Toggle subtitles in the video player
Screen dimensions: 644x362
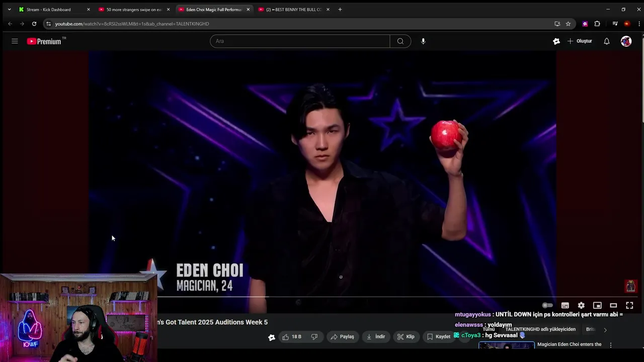pyautogui.click(x=565, y=305)
